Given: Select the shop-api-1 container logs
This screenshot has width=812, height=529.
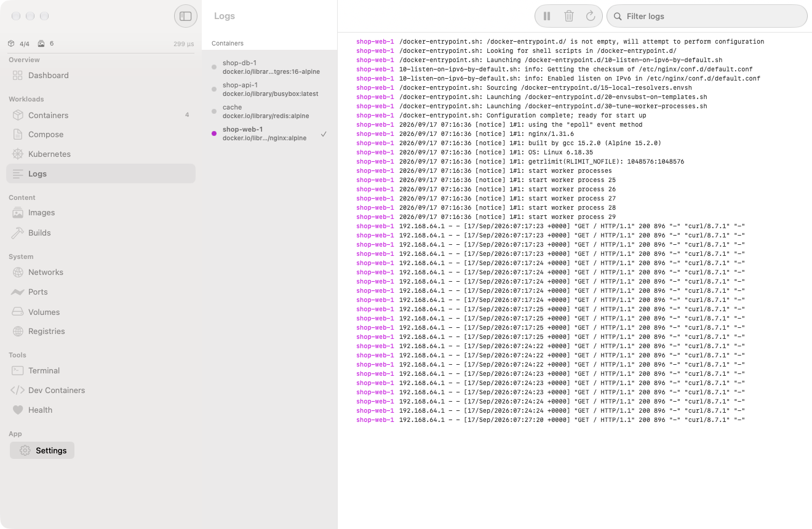Looking at the screenshot, I should (269, 89).
